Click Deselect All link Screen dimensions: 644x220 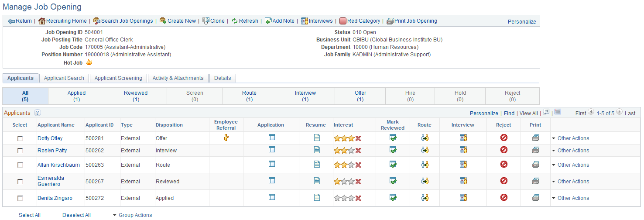(76, 215)
